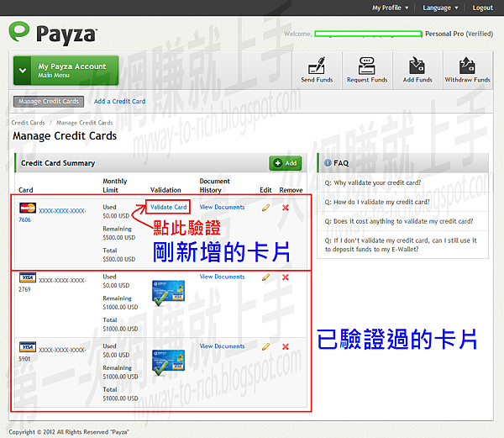
Task: Remove card ending 7606 with red X
Action: click(x=285, y=208)
